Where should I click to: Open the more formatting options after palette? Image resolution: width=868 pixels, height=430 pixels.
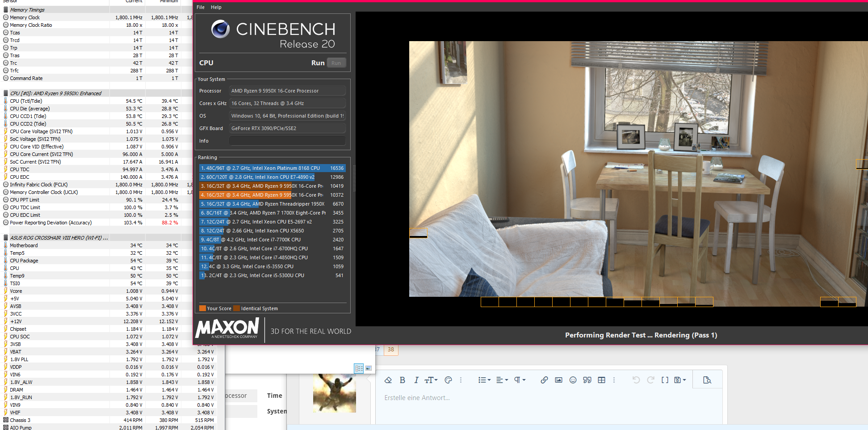[x=461, y=380]
